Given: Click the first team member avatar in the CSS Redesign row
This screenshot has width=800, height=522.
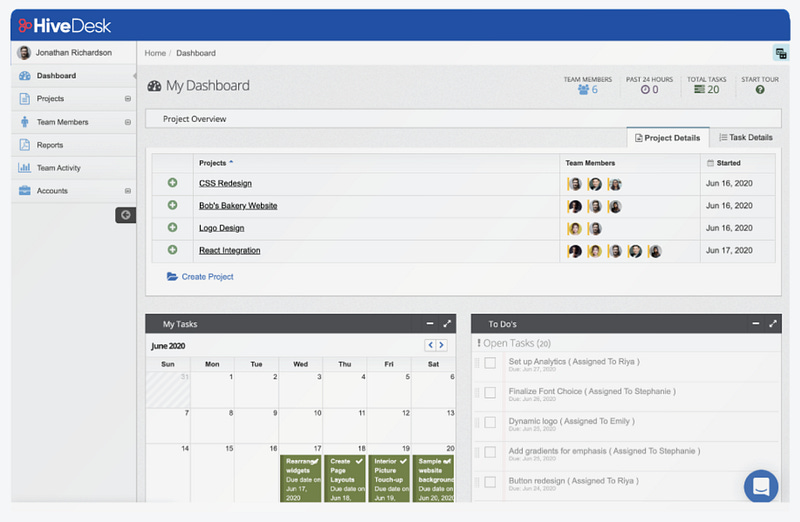Looking at the screenshot, I should [x=574, y=184].
